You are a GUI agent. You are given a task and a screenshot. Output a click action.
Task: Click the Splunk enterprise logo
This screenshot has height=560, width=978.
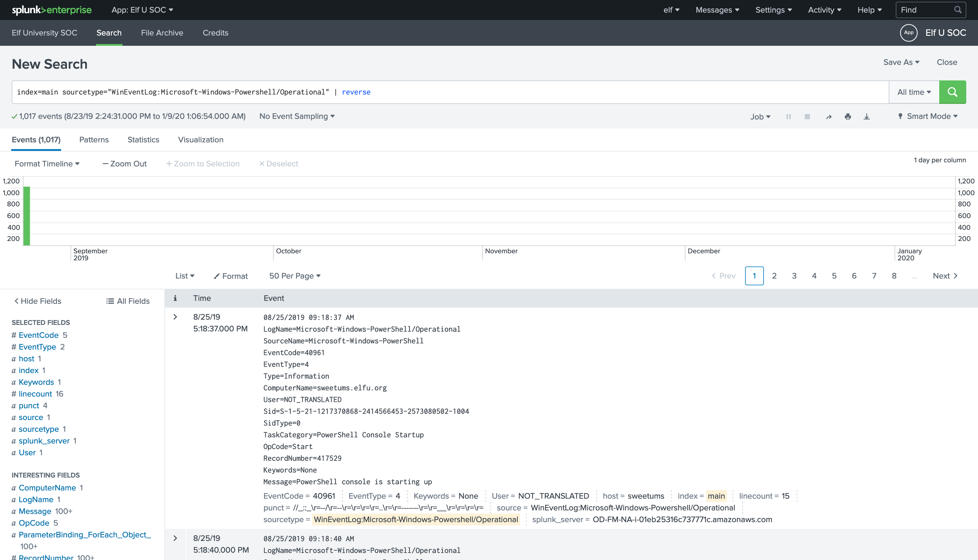(52, 10)
